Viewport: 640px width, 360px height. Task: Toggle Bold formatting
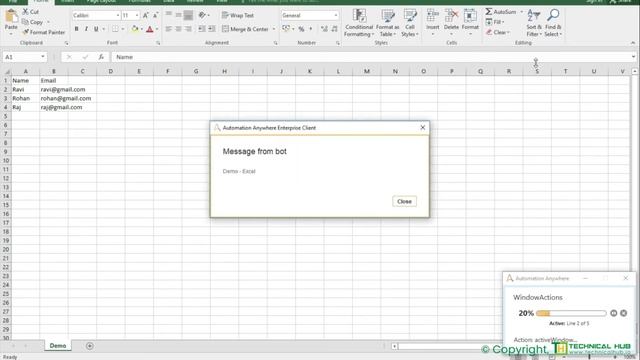(76, 29)
